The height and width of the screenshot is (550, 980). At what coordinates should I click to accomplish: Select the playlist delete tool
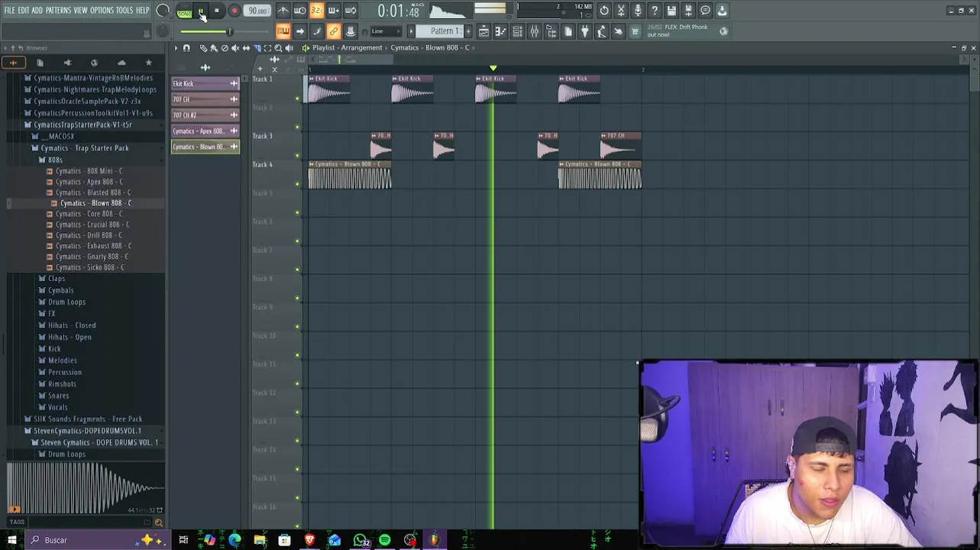[x=225, y=48]
